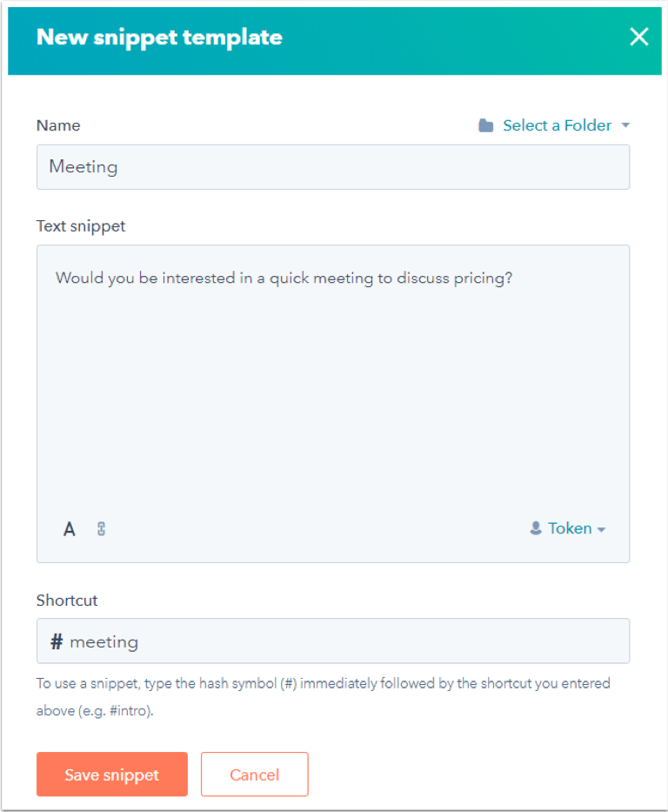Viewport: 668px width, 812px height.
Task: Click the hash symbol in the Shortcut field
Action: tap(54, 641)
